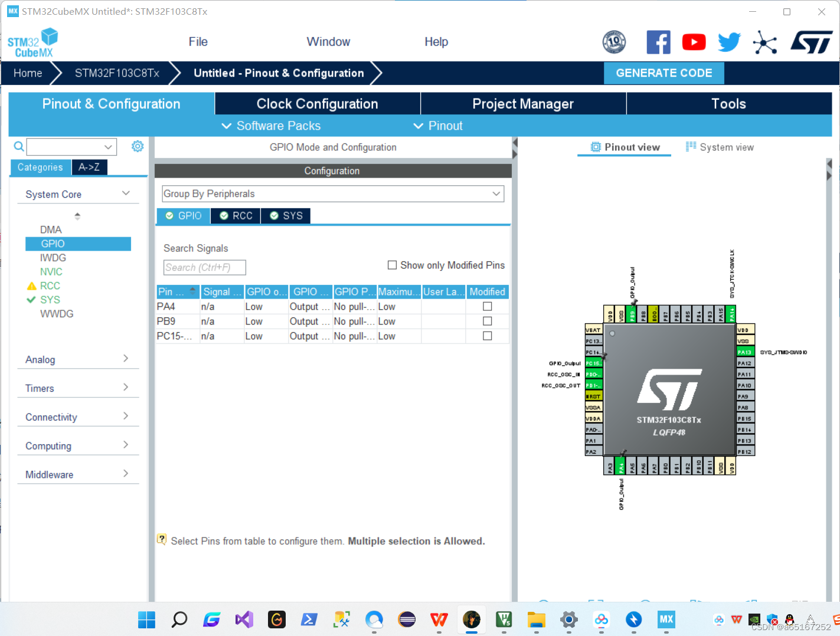Screen dimensions: 840x636
Task: Open STM32CubeMX MX taskbar icon
Action: 666,619
